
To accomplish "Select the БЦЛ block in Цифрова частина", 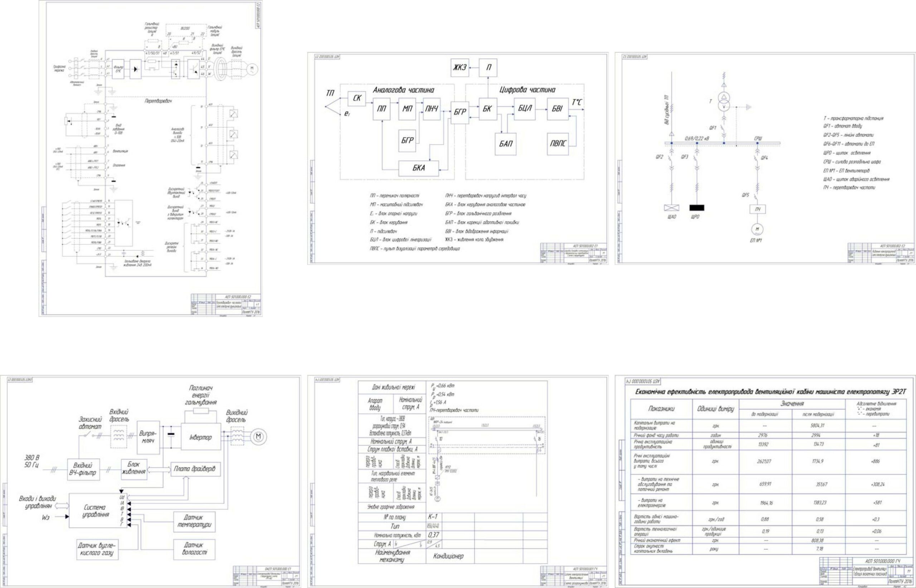I will (525, 109).
